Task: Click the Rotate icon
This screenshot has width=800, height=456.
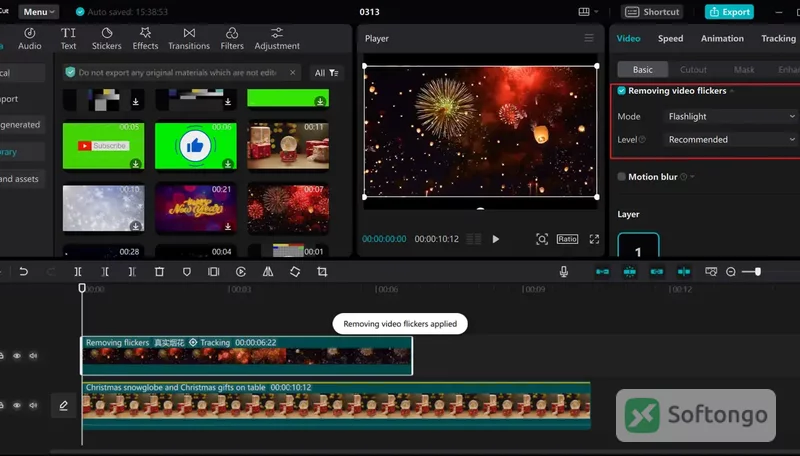Action: point(295,272)
